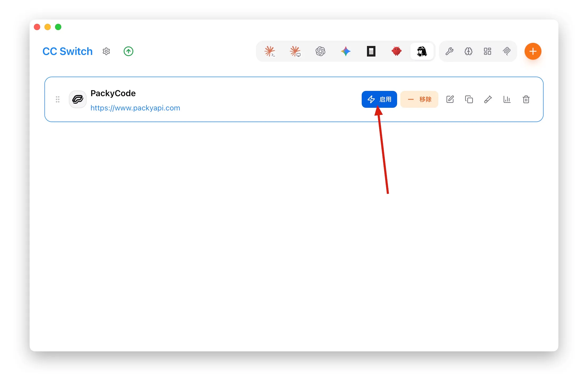The height and width of the screenshot is (391, 588).
Task: Click the CC Switch title
Action: click(x=68, y=51)
